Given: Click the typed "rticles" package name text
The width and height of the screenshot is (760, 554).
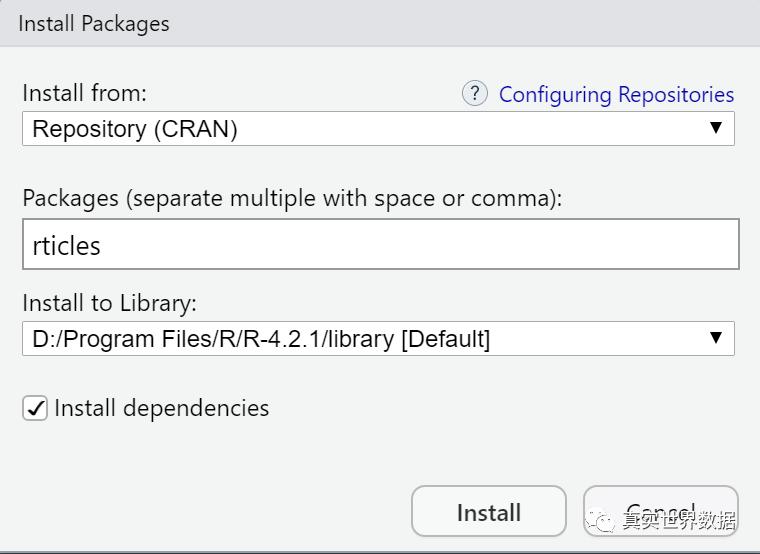Looking at the screenshot, I should click(67, 246).
